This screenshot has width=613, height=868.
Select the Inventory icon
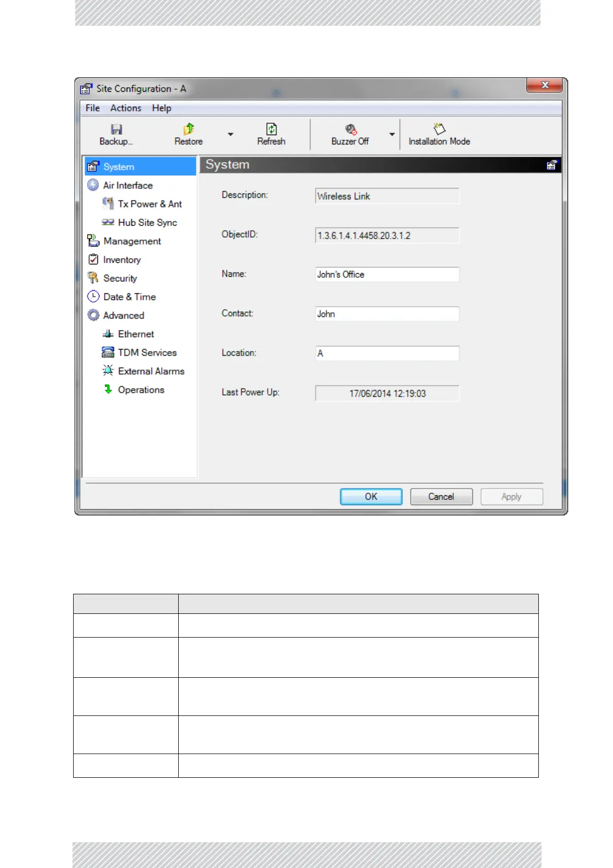point(93,259)
